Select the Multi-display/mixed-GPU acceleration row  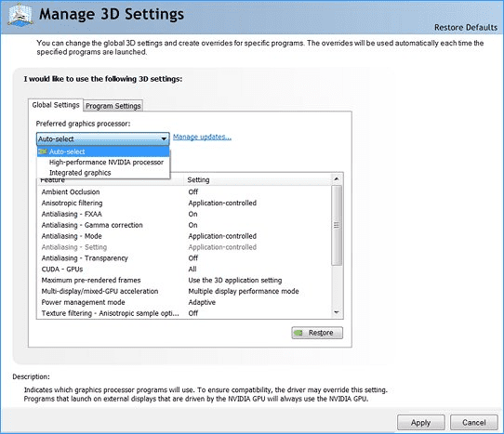(x=184, y=291)
